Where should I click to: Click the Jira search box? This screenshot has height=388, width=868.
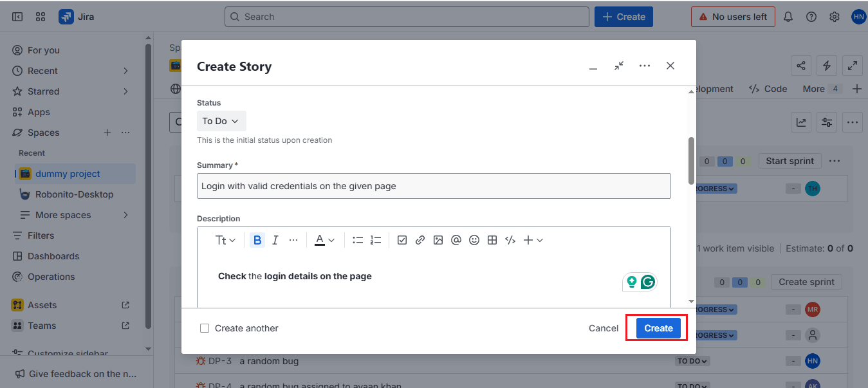[x=407, y=17]
